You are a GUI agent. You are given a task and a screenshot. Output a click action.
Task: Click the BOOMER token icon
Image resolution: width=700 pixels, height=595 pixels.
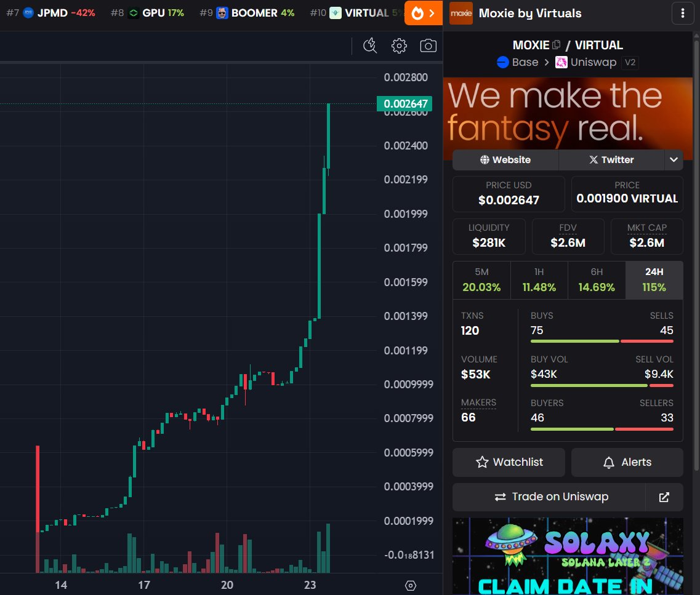(222, 13)
